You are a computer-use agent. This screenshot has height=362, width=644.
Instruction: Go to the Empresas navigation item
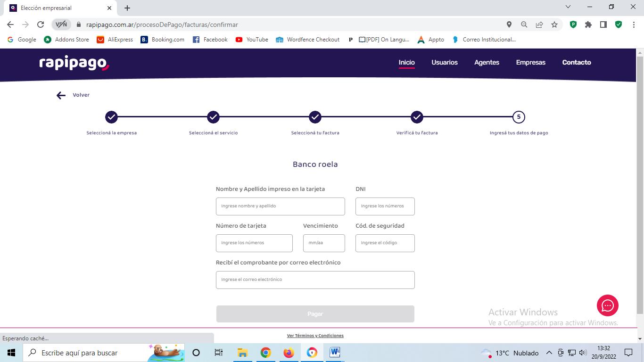(530, 62)
